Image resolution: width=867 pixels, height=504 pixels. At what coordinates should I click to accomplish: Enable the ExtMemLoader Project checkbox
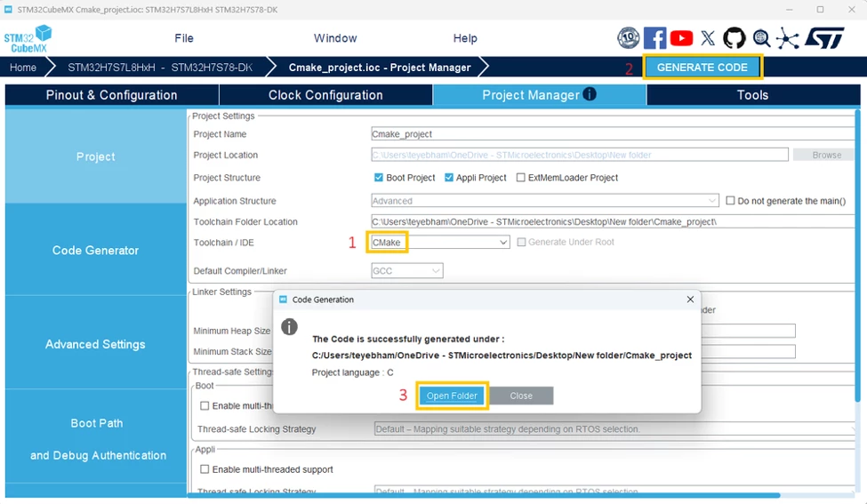pyautogui.click(x=520, y=178)
